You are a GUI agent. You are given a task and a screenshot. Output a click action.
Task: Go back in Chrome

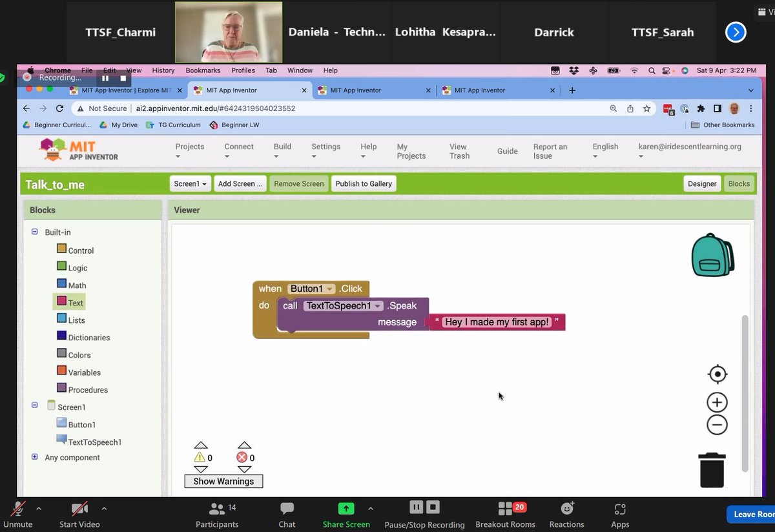[26, 108]
